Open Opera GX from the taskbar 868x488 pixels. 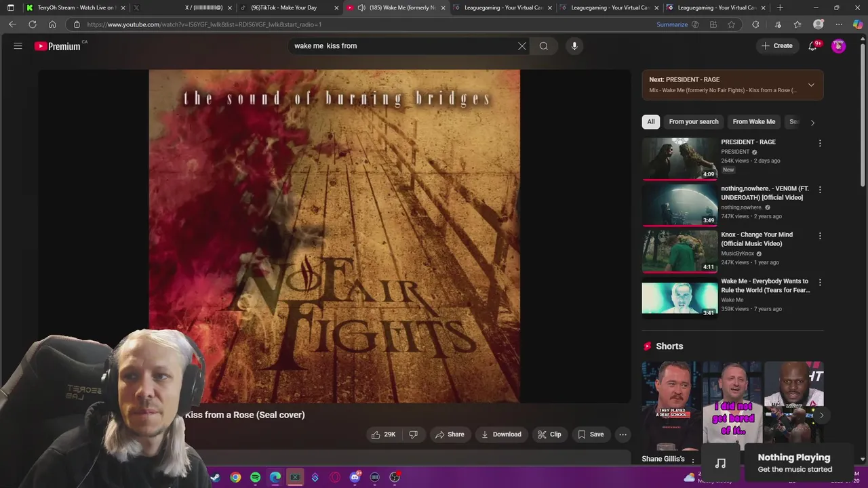(335, 477)
